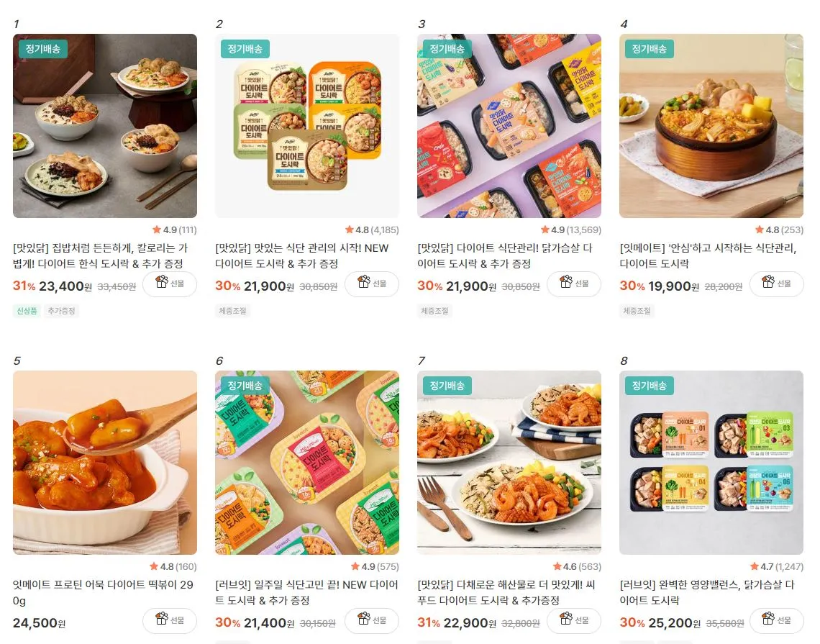Click gift icon button for the 23,400원 product
Screen dimensions: 820x644
tap(170, 284)
